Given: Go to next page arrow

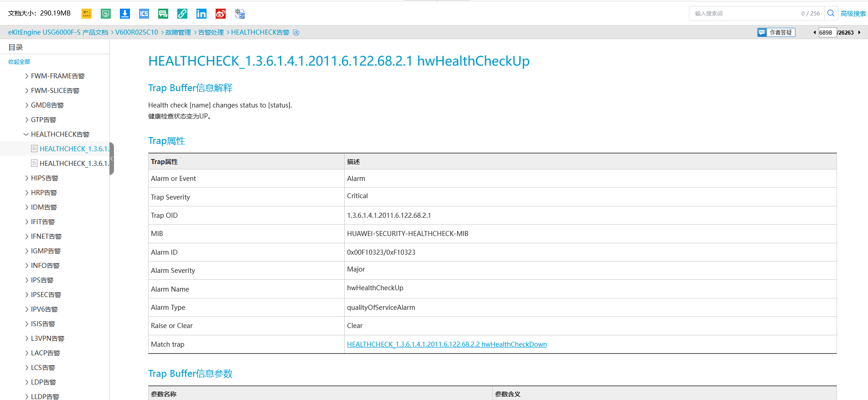Looking at the screenshot, I should [859, 32].
